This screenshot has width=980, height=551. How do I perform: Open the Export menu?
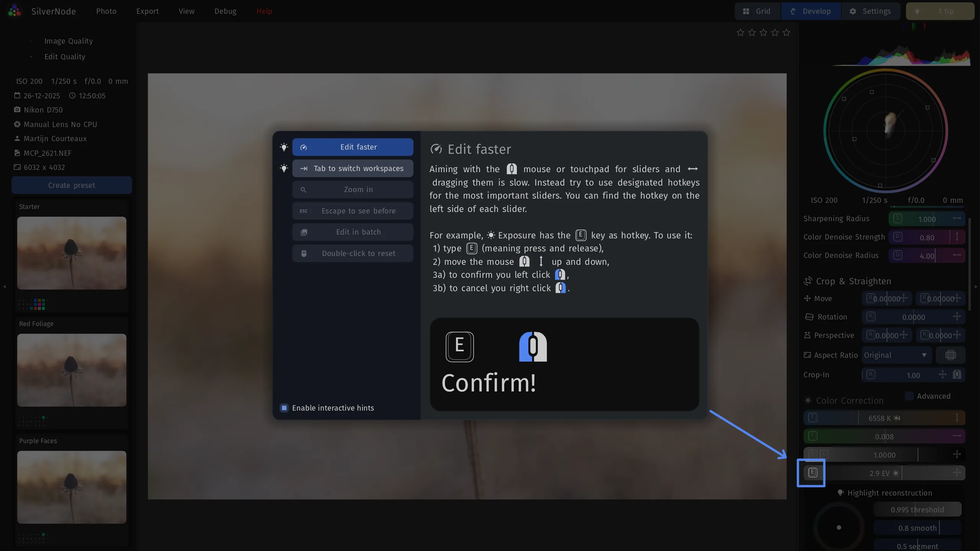click(147, 11)
